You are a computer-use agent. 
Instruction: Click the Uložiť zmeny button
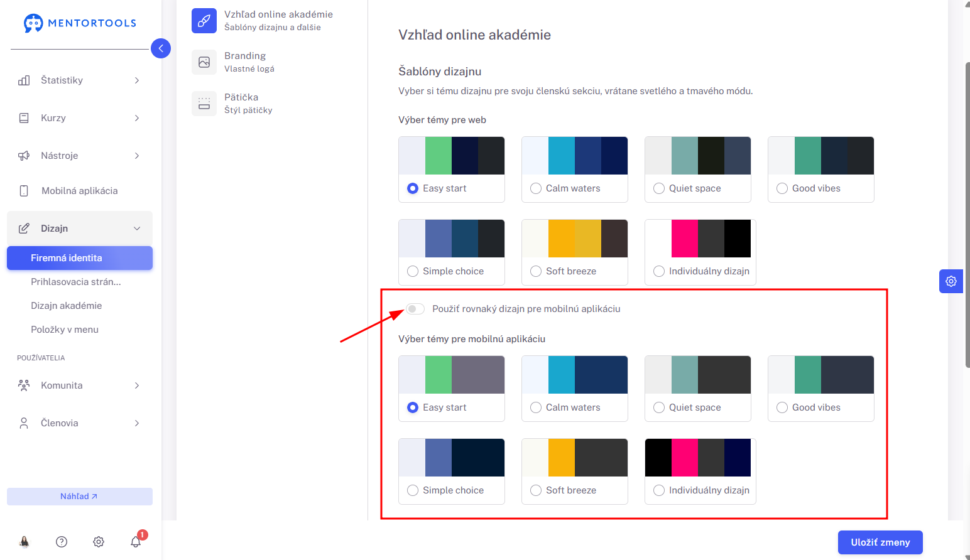pyautogui.click(x=880, y=542)
